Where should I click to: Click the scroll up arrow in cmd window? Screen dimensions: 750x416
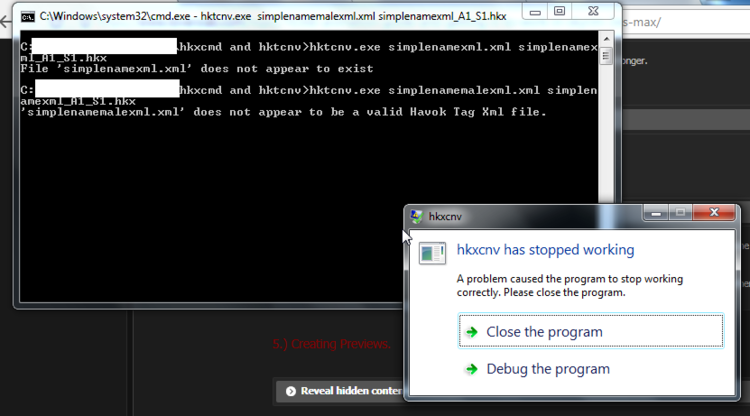tap(606, 38)
